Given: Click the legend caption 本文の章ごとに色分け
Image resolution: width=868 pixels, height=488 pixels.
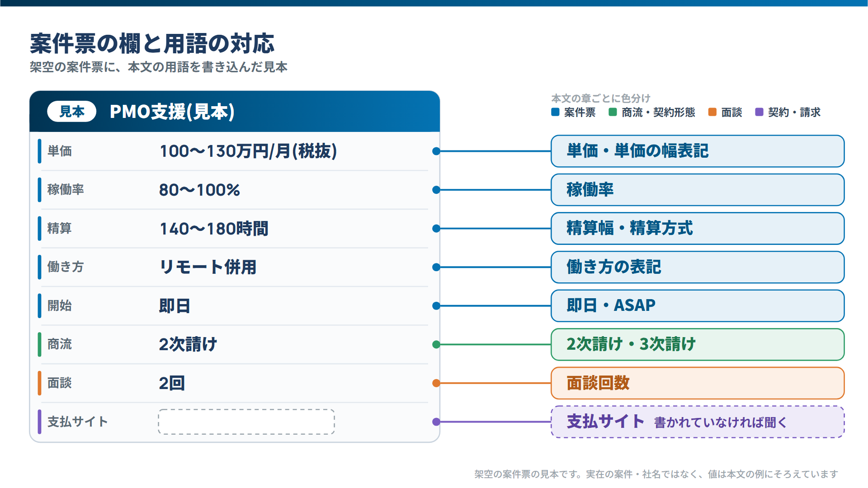Looking at the screenshot, I should [x=601, y=98].
